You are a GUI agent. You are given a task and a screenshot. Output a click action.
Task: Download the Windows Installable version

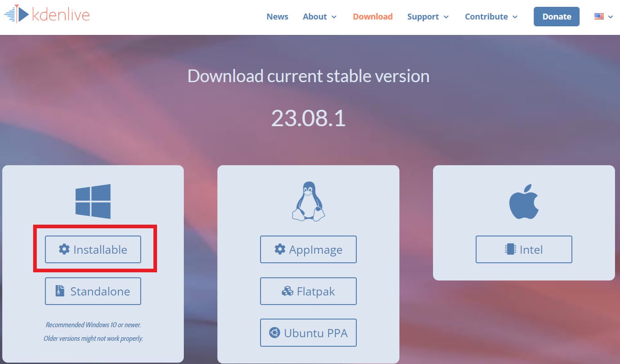click(x=93, y=249)
